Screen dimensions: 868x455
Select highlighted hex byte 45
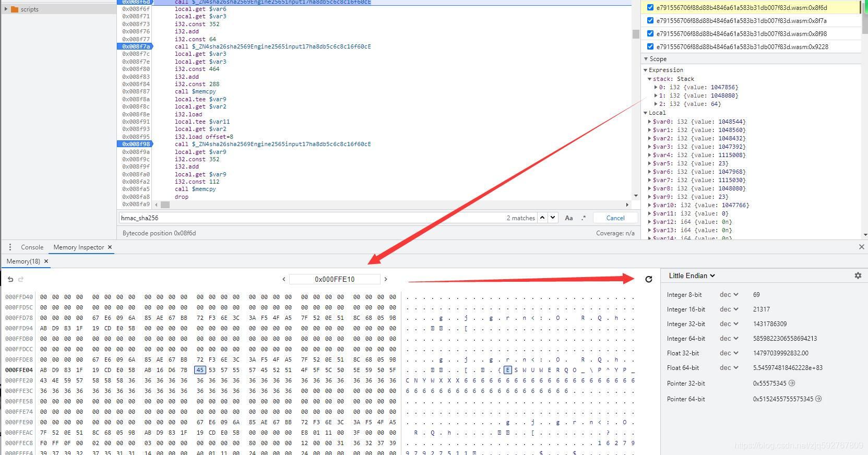[x=200, y=370]
